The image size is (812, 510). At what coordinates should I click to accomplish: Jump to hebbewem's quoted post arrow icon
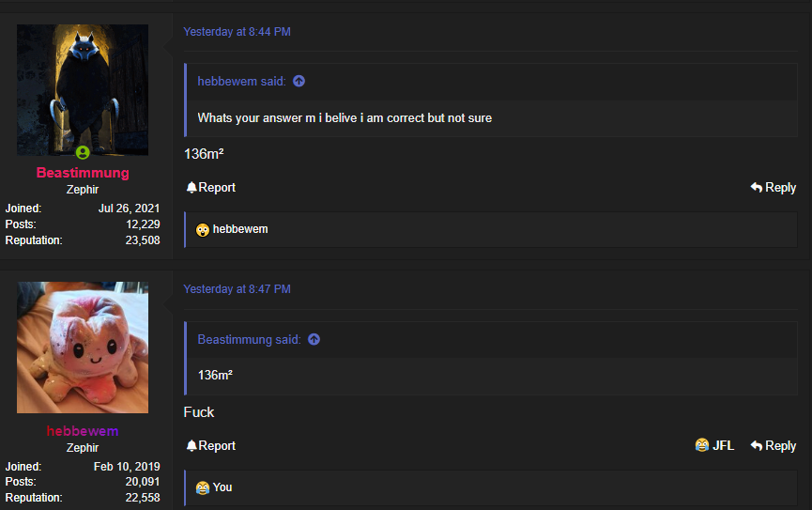[299, 82]
